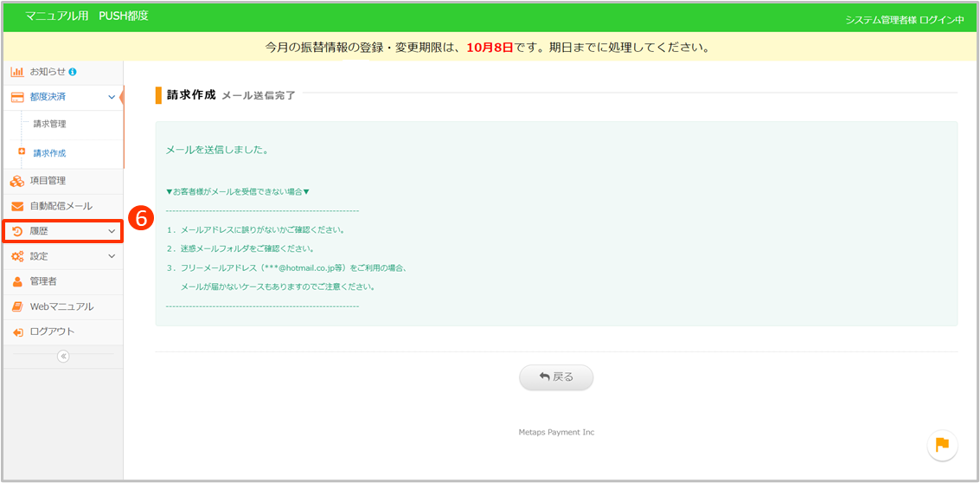Expand the 設定 menu chevron
Screen dimensions: 980x483
click(x=112, y=256)
